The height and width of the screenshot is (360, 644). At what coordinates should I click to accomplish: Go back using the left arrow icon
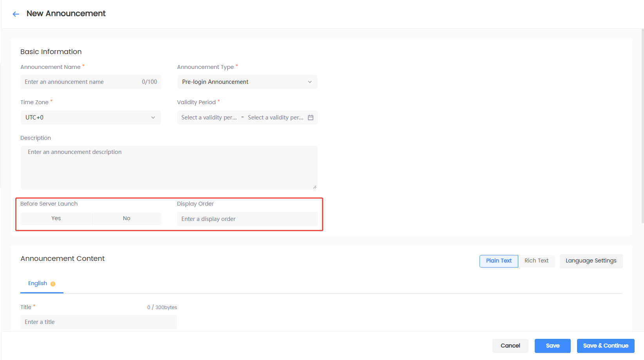click(16, 14)
